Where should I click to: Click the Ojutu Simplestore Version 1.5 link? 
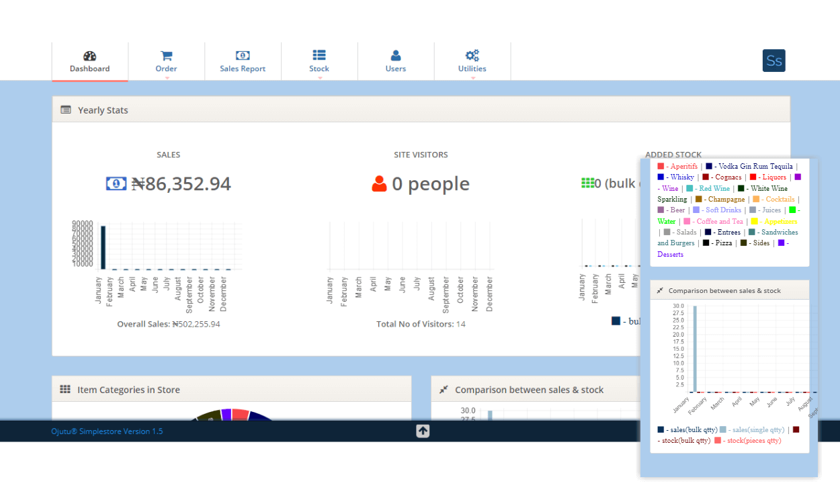[x=107, y=431]
